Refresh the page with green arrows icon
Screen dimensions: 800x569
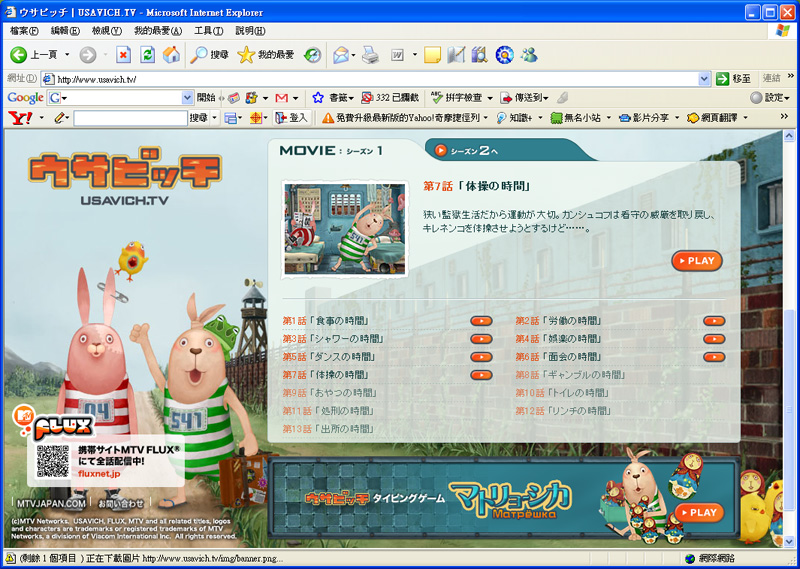coord(147,55)
